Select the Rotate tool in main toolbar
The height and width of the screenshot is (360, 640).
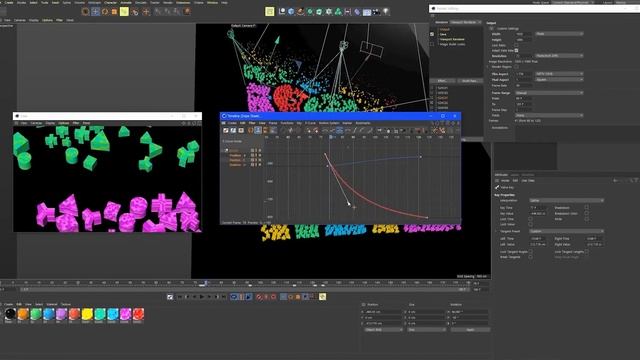pyautogui.click(x=105, y=11)
